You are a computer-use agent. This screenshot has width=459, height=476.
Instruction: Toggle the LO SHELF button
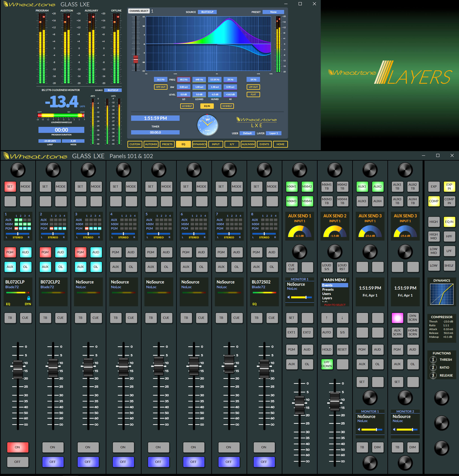click(x=187, y=106)
